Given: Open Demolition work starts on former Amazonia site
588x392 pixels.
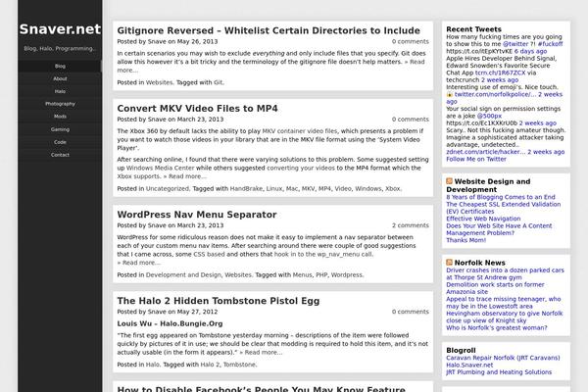Looking at the screenshot, I should click(495, 288).
